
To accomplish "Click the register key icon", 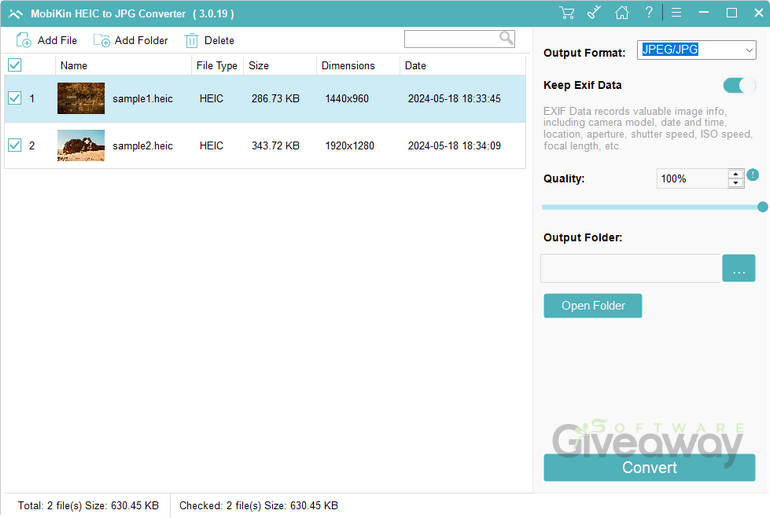I will 594,13.
